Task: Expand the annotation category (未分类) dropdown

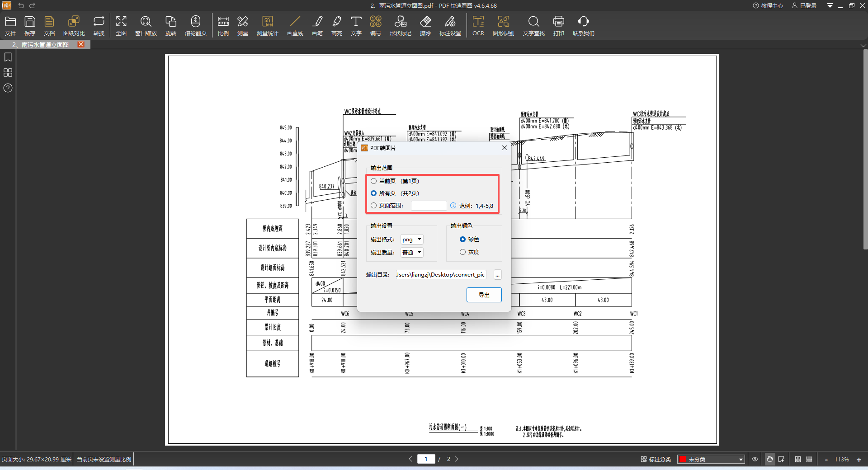Action: tap(741, 460)
